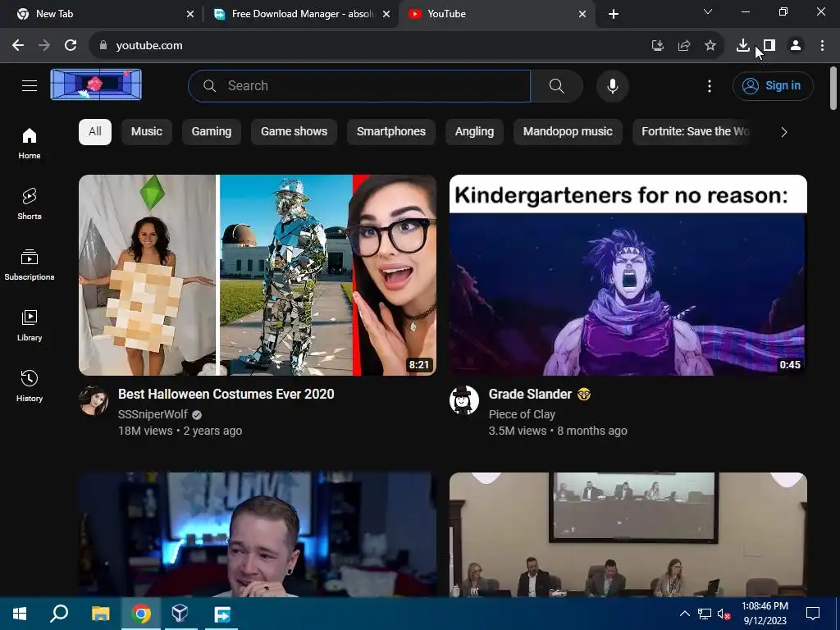Visit SSSniperWolf channel name link
The width and height of the screenshot is (840, 630).
pos(153,414)
